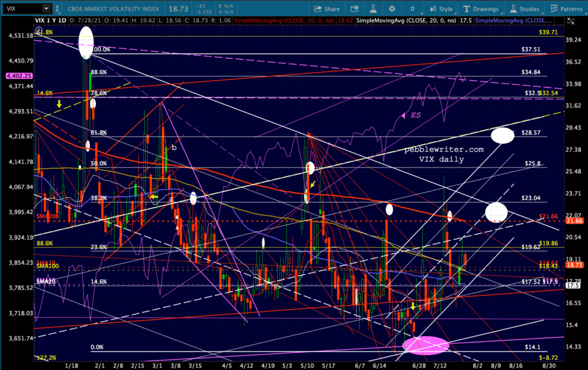Click the Share button in toolbar
The image size is (588, 370).
327,9
